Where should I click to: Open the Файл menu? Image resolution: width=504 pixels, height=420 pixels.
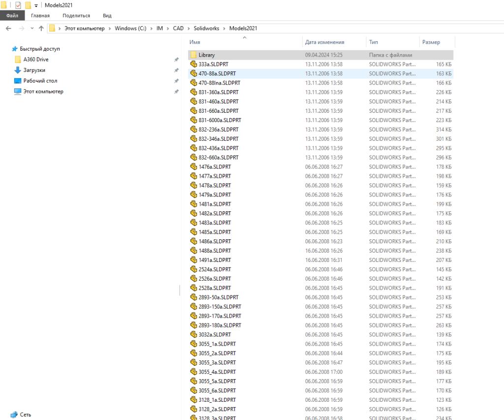point(12,16)
